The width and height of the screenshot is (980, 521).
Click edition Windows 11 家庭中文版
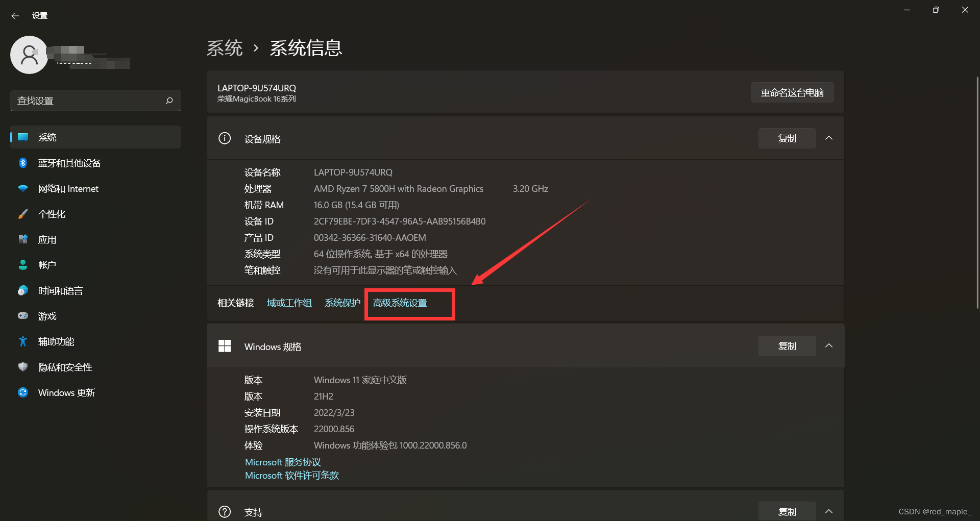tap(360, 380)
